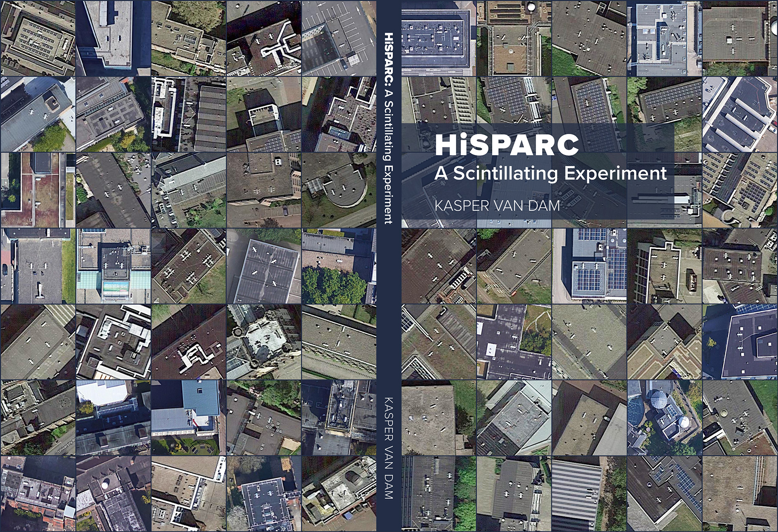Select tile showing the University street label

tap(38, 417)
